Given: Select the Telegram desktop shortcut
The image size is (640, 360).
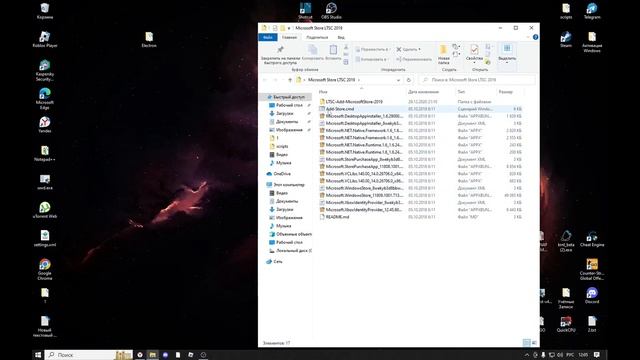Looking at the screenshot, I should click(x=592, y=11).
